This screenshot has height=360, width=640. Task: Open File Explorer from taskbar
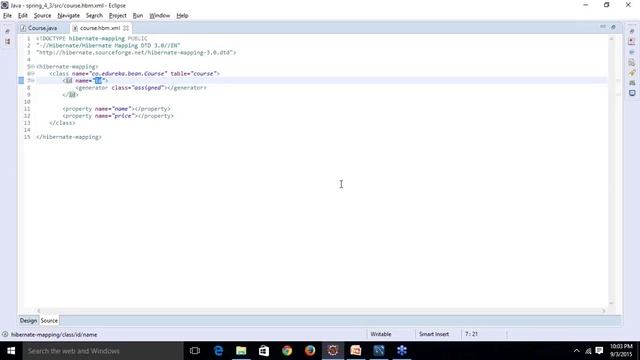[x=241, y=351]
